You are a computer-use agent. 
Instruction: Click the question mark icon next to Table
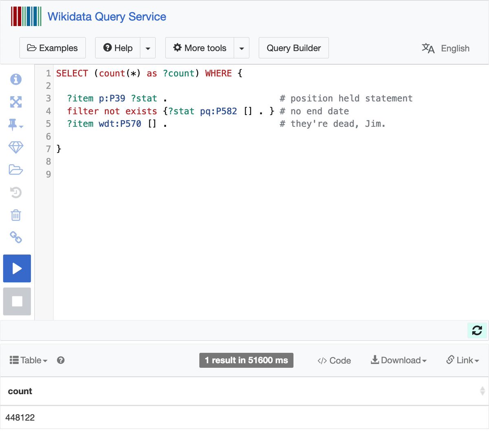pyautogui.click(x=61, y=360)
